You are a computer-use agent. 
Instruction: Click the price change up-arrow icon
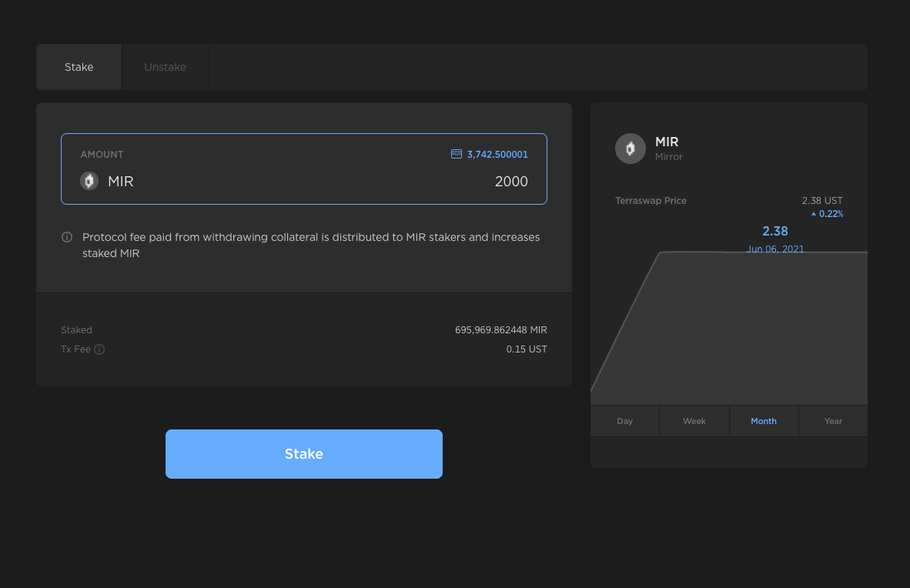tap(814, 215)
